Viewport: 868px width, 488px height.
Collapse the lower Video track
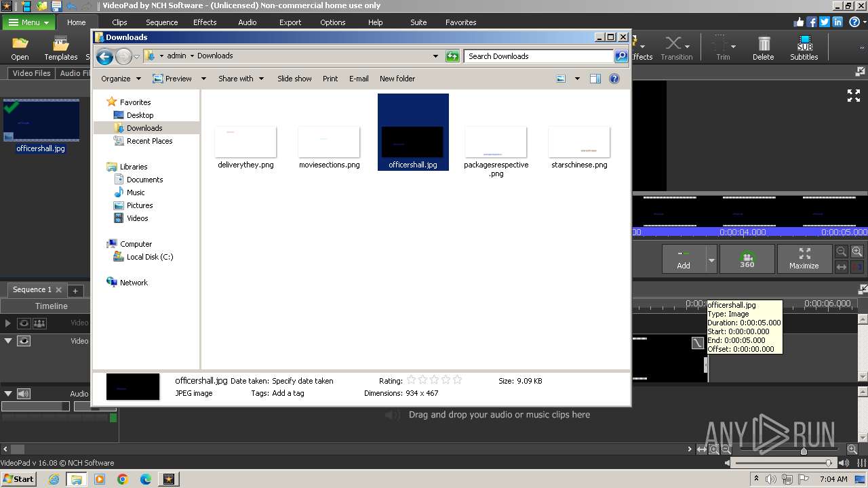tap(8, 341)
